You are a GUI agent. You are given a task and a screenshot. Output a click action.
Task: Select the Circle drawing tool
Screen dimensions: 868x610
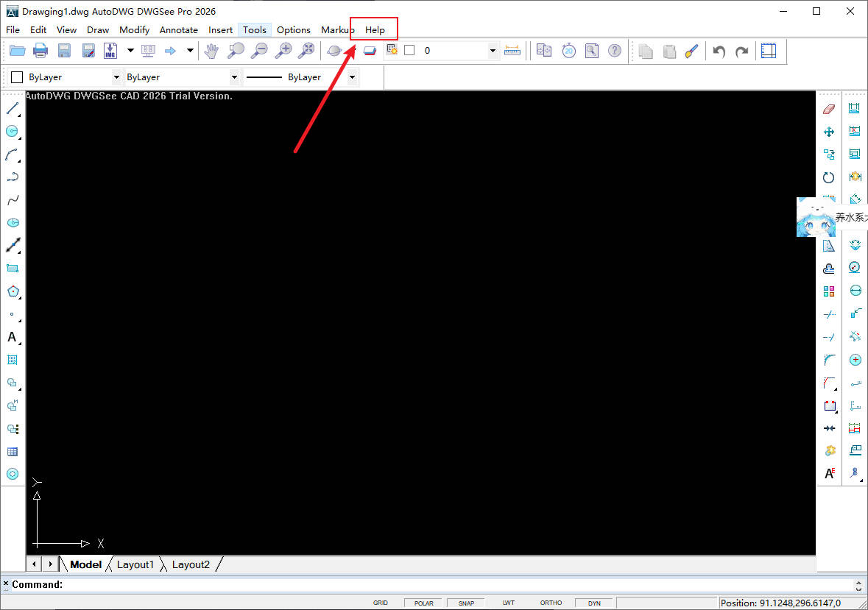tap(13, 131)
